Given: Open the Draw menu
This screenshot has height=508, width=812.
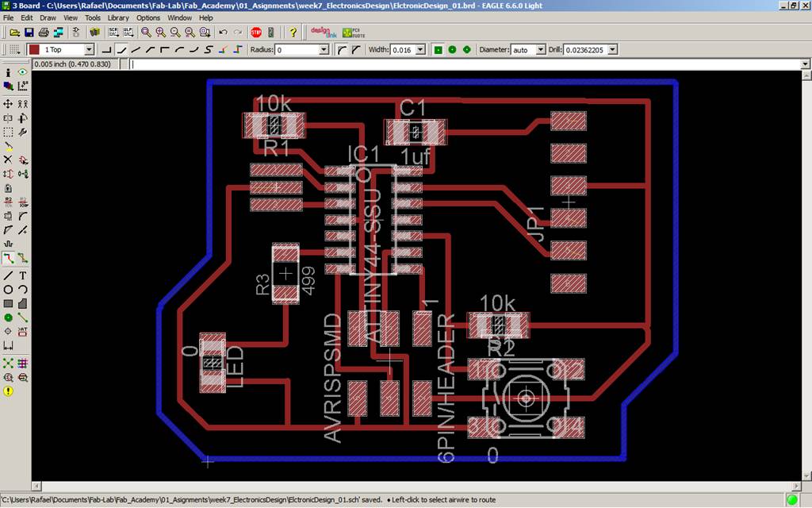Looking at the screenshot, I should click(48, 17).
